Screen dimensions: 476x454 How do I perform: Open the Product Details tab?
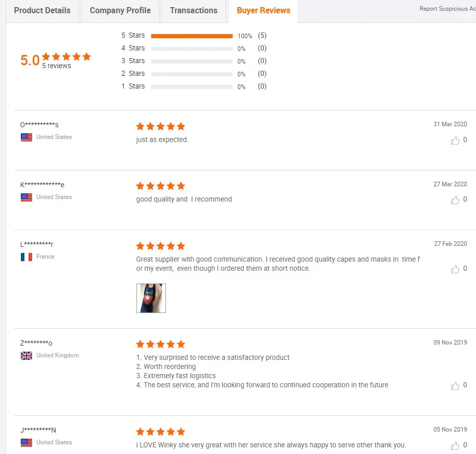click(x=42, y=11)
